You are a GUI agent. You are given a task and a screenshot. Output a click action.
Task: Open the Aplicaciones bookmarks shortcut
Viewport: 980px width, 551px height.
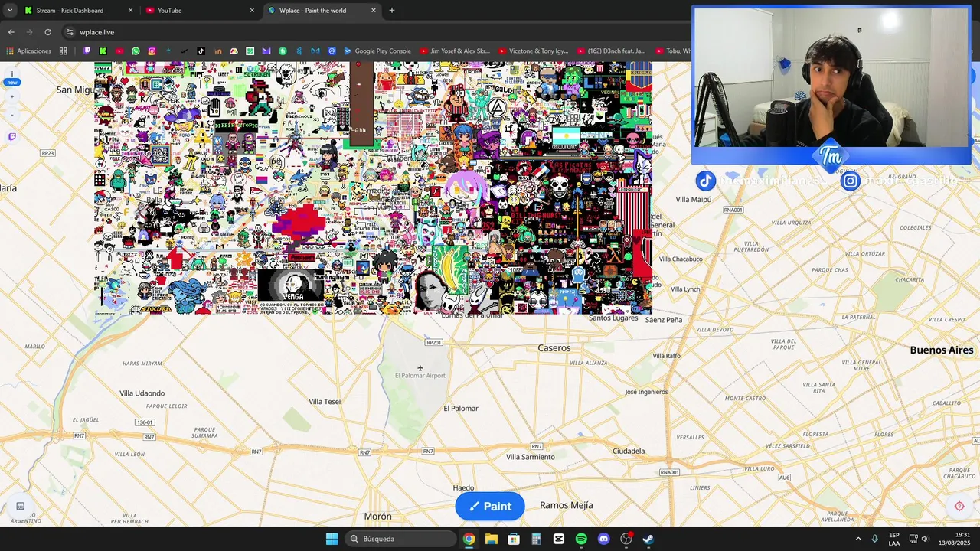[x=28, y=51]
